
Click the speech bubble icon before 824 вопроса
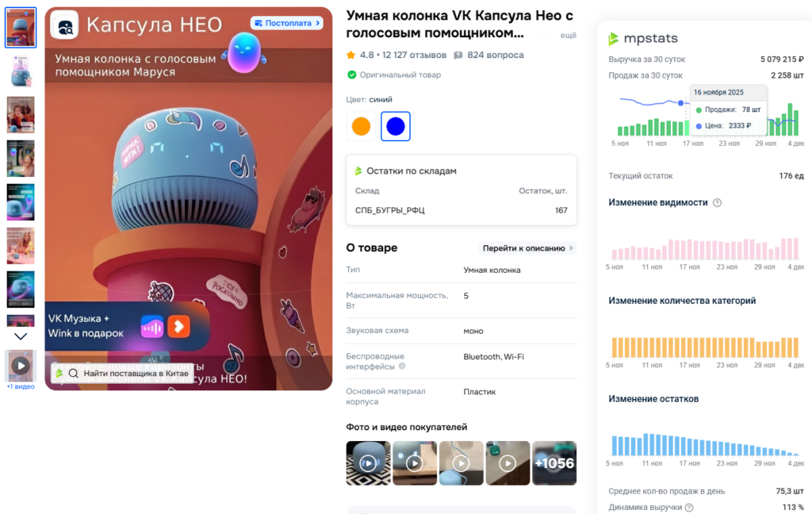[x=457, y=55]
